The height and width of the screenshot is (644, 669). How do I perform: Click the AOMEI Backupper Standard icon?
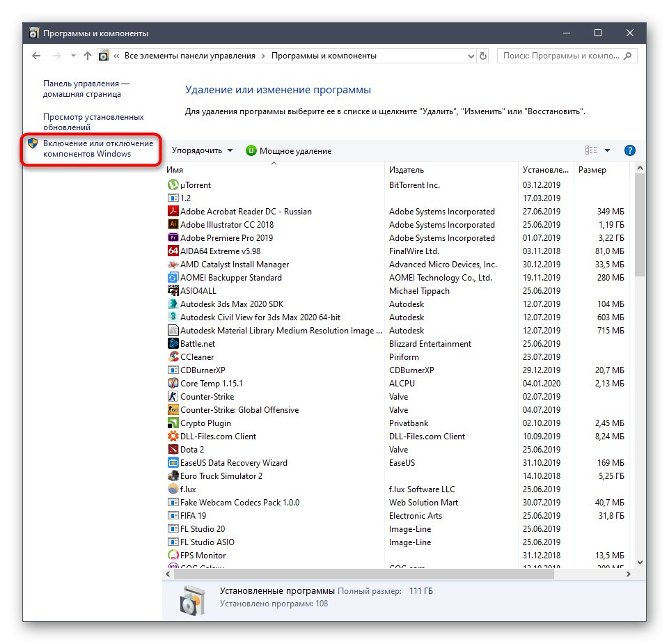(x=173, y=277)
